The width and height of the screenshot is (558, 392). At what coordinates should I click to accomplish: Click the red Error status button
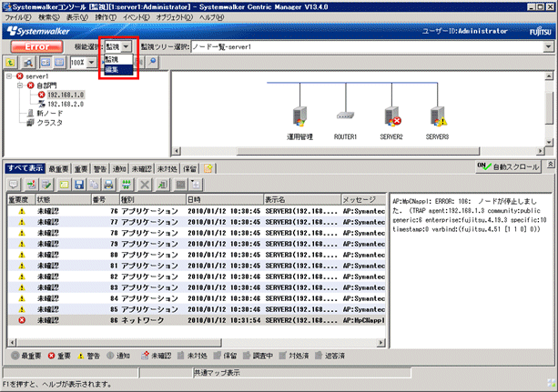[x=36, y=46]
